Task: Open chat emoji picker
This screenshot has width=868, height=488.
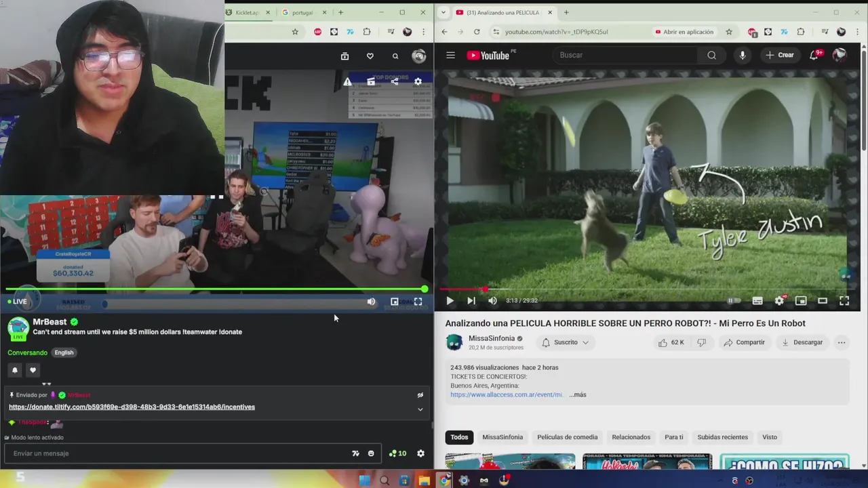Action: click(371, 453)
